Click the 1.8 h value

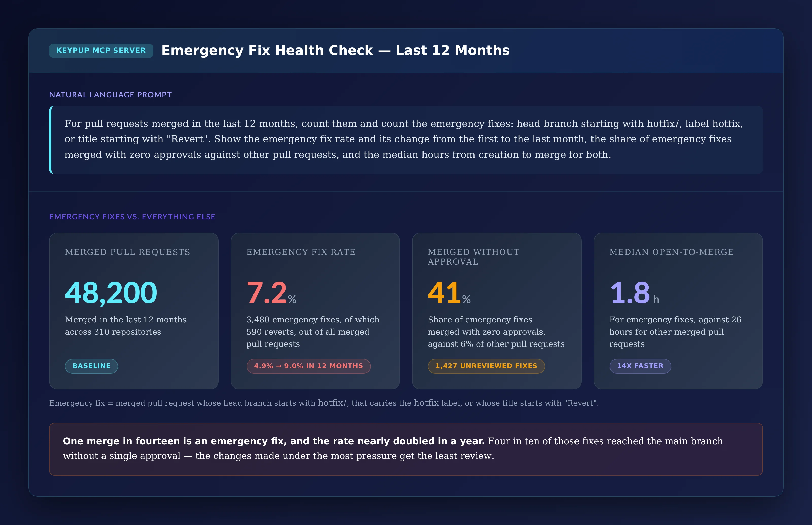point(634,293)
